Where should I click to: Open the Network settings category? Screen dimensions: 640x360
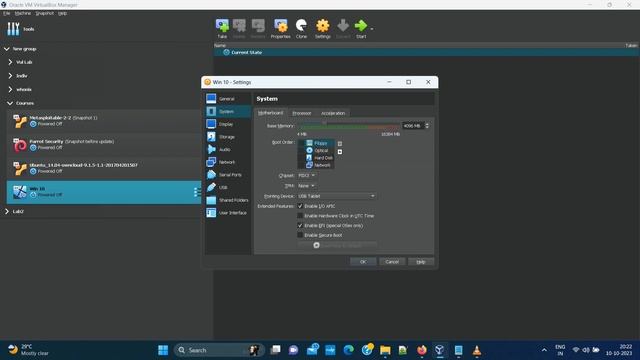point(228,162)
